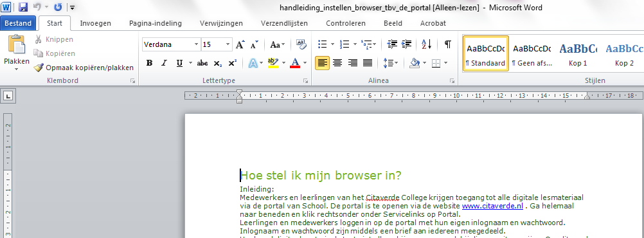The height and width of the screenshot is (238, 644).
Task: Open the Bestand tab
Action: (17, 23)
